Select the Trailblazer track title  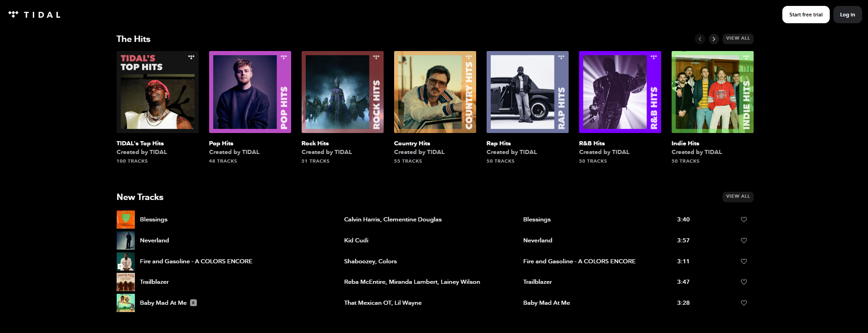(154, 282)
